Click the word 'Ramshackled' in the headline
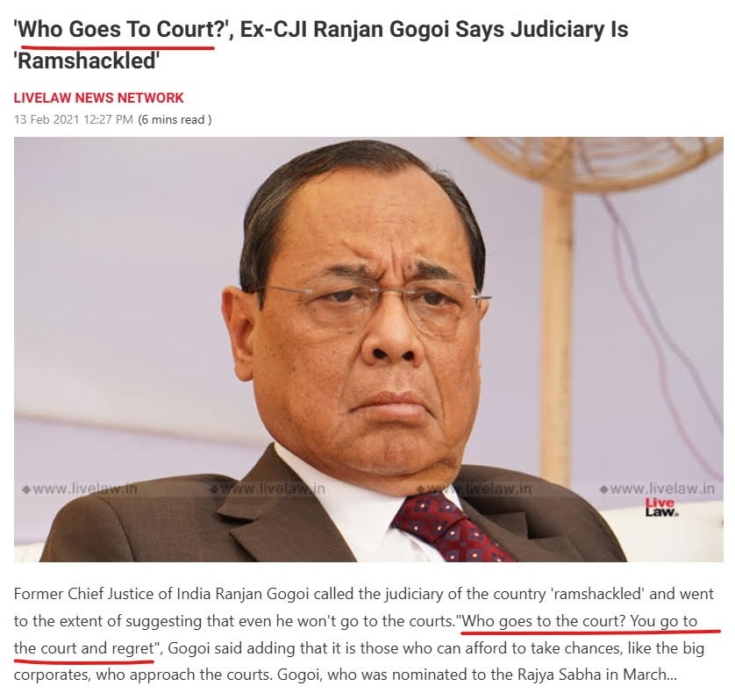 [x=87, y=61]
